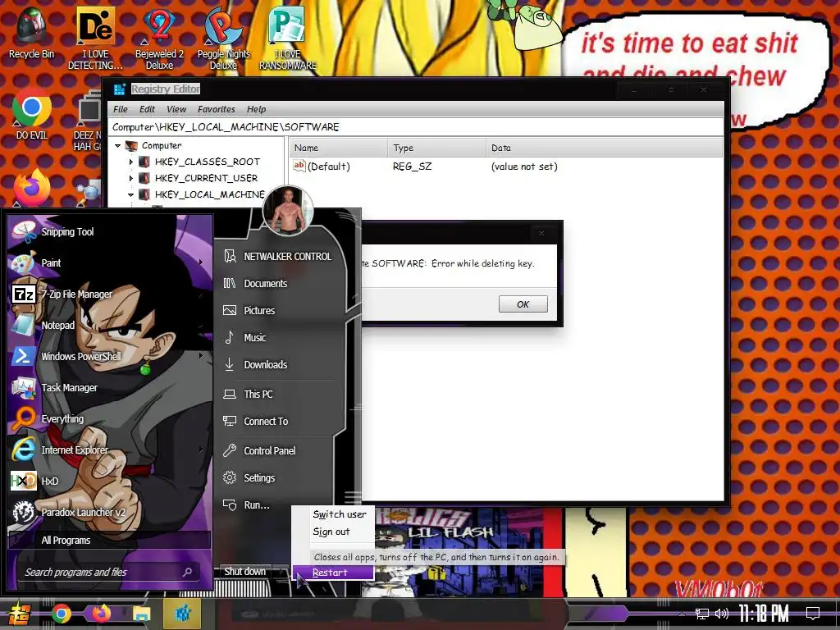Click the user account picture

288,211
